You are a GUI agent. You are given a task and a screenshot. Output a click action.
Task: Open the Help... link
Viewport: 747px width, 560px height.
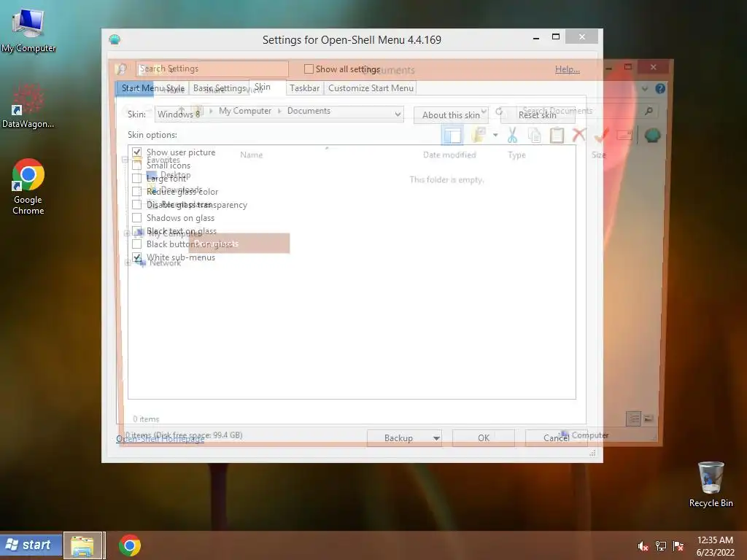pos(568,69)
